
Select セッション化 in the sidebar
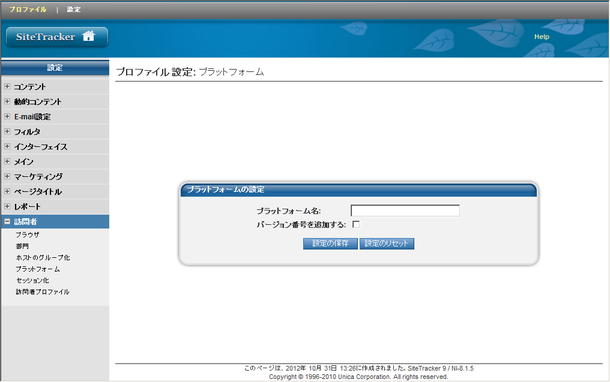(32, 280)
